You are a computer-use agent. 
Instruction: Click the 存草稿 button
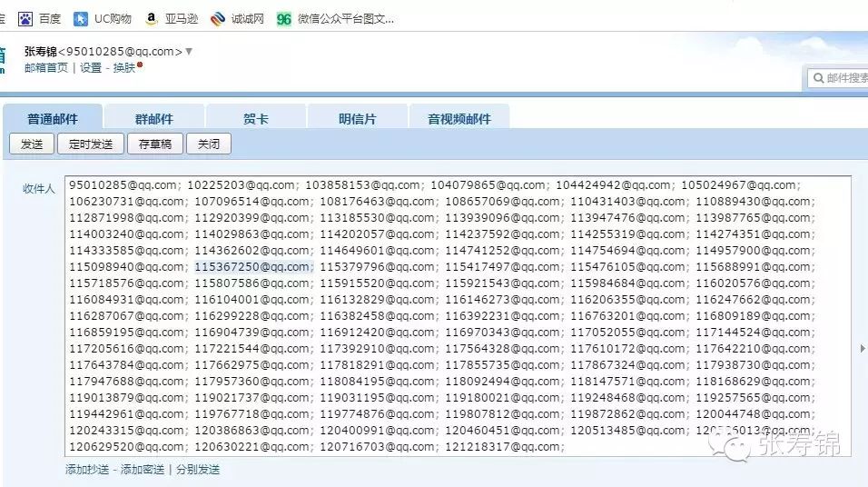(155, 144)
